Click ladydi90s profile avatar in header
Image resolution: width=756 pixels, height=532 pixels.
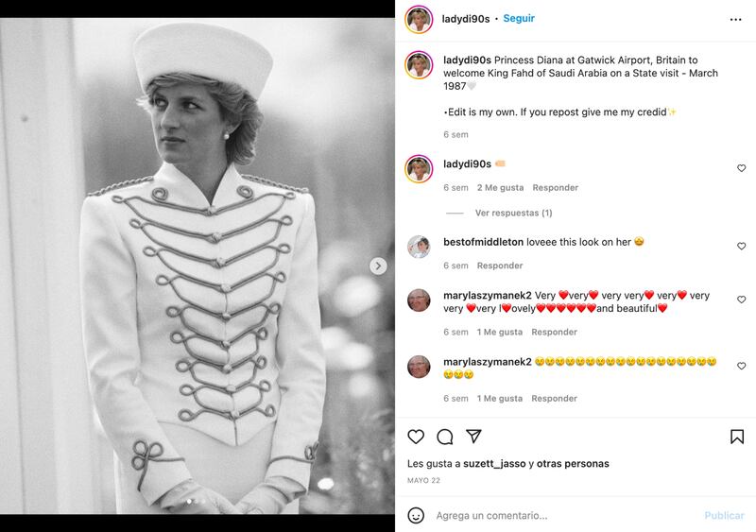point(419,19)
